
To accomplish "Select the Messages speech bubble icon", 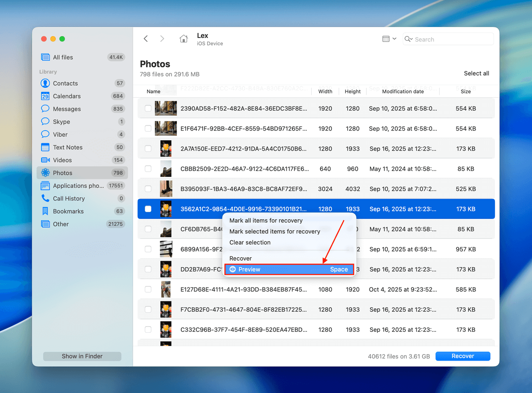I will 45,109.
